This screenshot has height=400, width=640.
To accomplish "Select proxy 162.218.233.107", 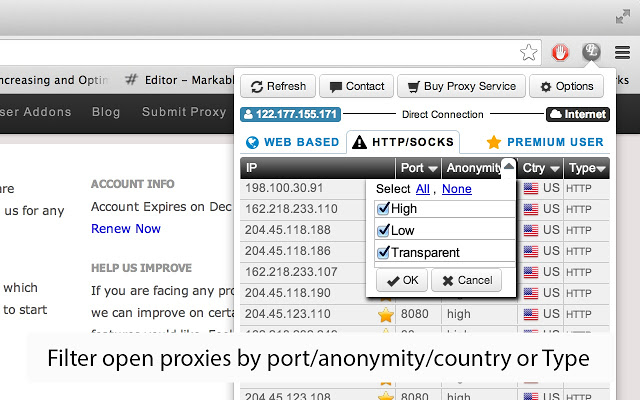I will [291, 272].
